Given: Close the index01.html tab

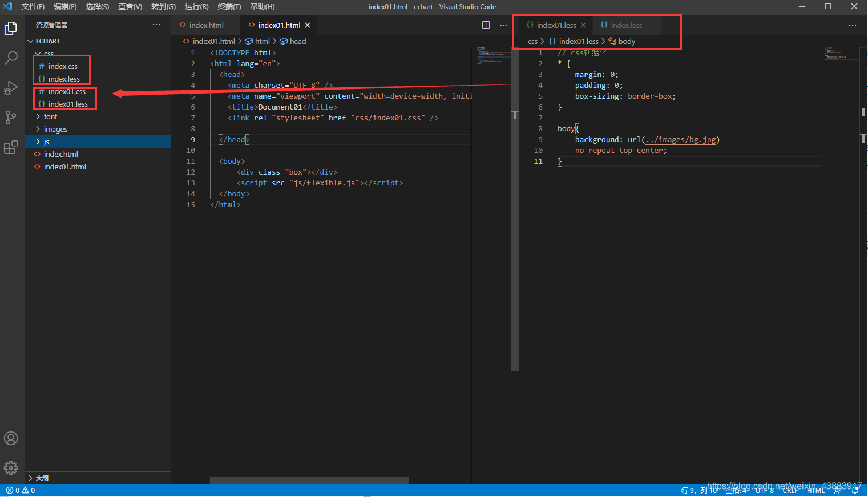Looking at the screenshot, I should coord(308,25).
